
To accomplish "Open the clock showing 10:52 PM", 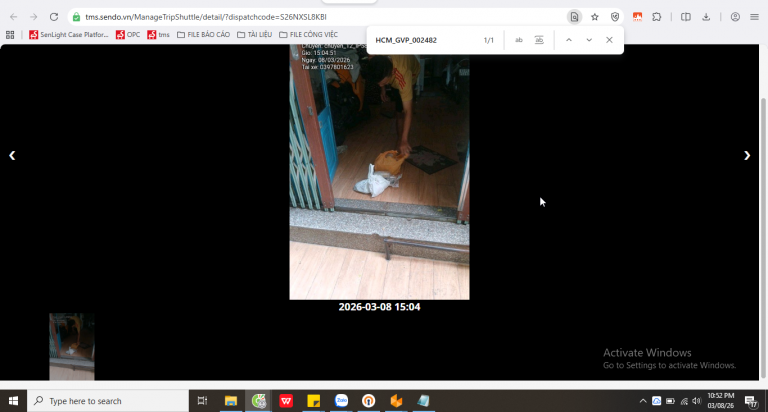I will pos(720,401).
